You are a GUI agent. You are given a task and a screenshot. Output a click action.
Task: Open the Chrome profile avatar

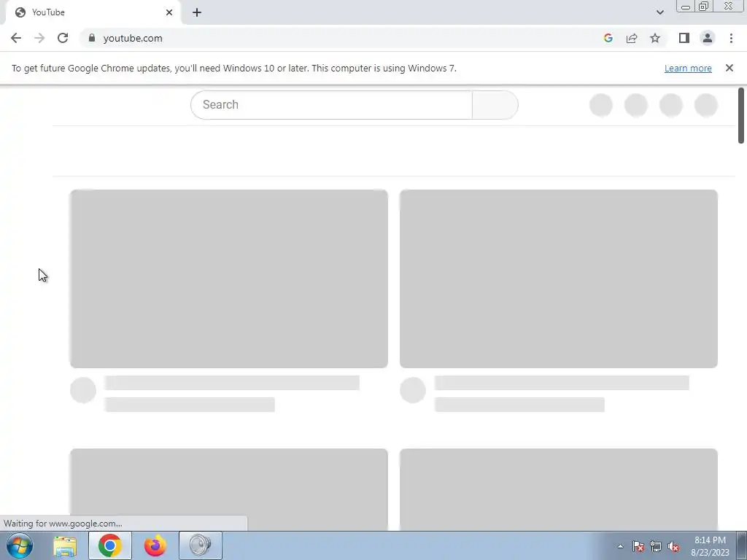click(708, 38)
